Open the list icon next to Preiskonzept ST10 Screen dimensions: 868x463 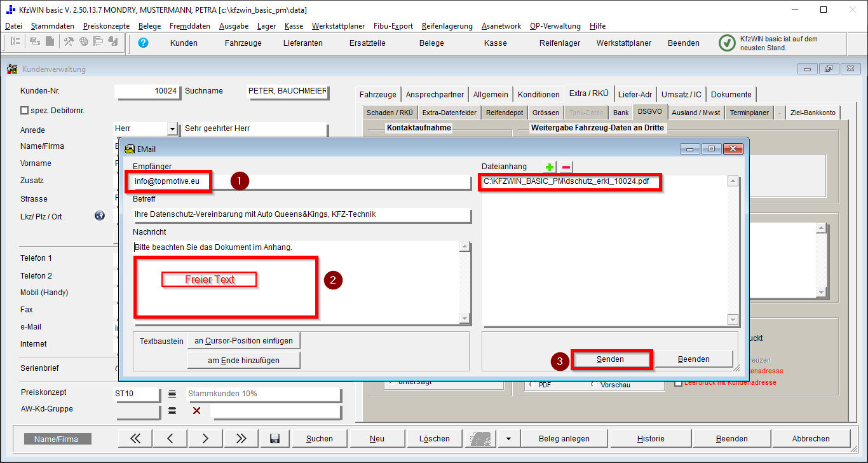tap(172, 394)
